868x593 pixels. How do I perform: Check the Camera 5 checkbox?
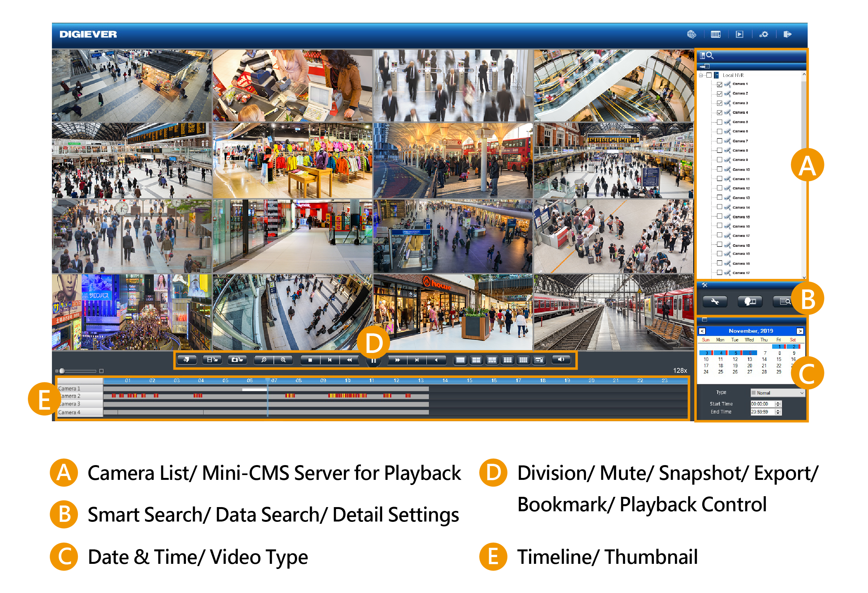click(719, 122)
